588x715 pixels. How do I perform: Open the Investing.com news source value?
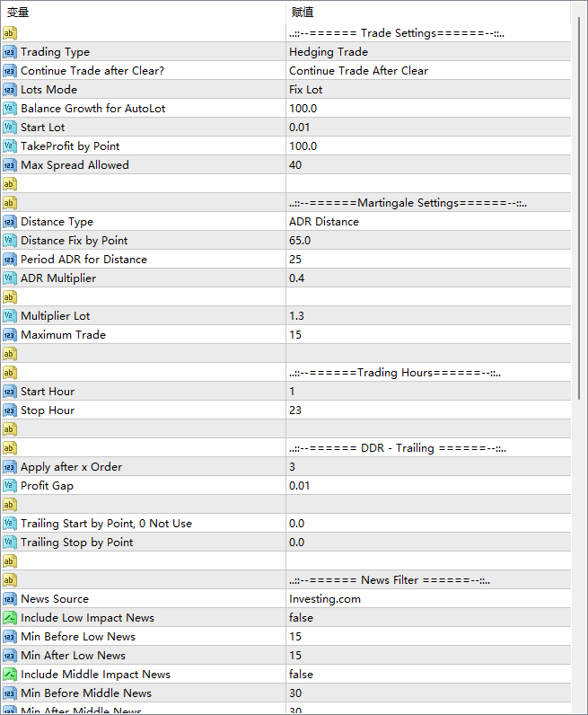tap(324, 599)
